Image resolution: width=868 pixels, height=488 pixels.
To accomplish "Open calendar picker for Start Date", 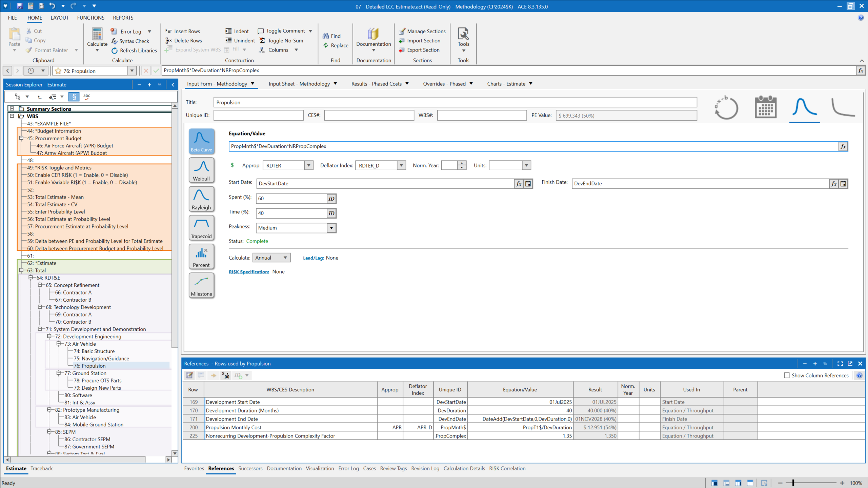I will pos(528,184).
